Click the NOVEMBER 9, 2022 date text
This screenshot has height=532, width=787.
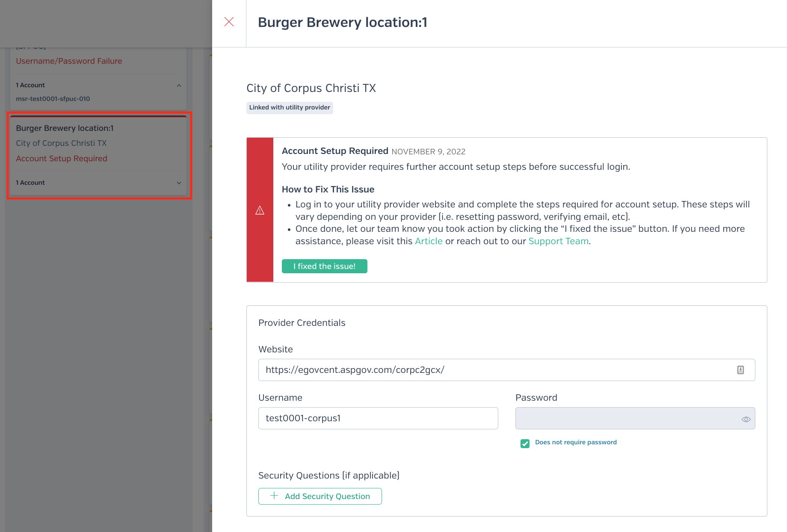tap(429, 152)
